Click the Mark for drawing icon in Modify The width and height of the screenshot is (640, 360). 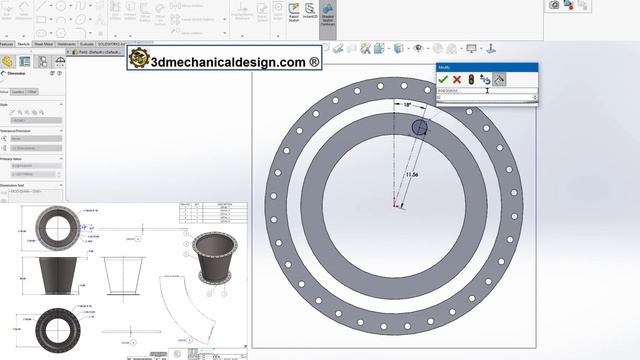tap(499, 80)
